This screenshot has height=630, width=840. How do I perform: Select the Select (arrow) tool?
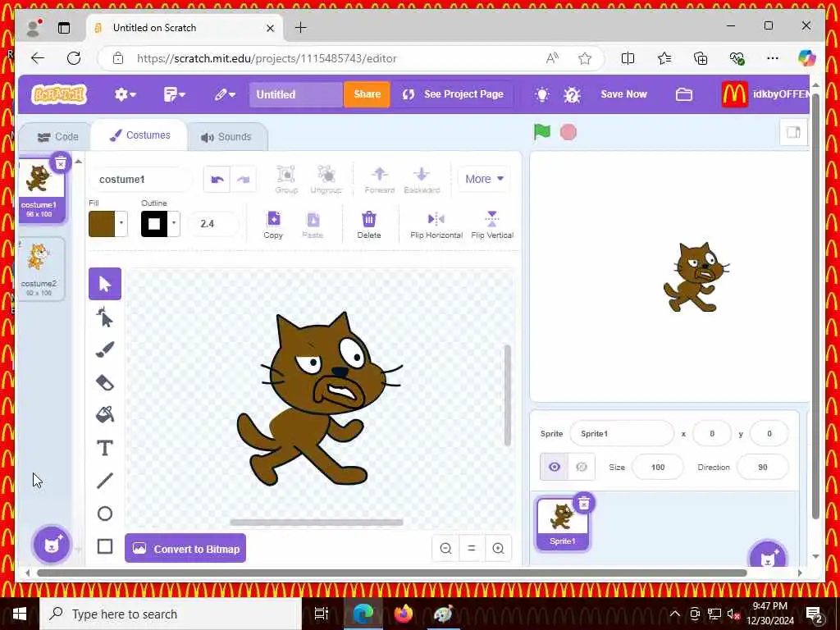104,284
